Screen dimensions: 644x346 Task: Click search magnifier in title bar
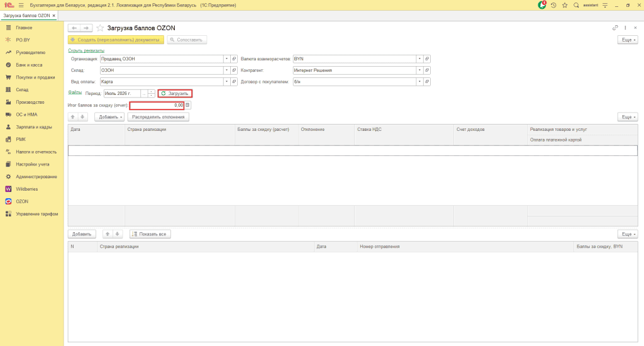pyautogui.click(x=576, y=5)
